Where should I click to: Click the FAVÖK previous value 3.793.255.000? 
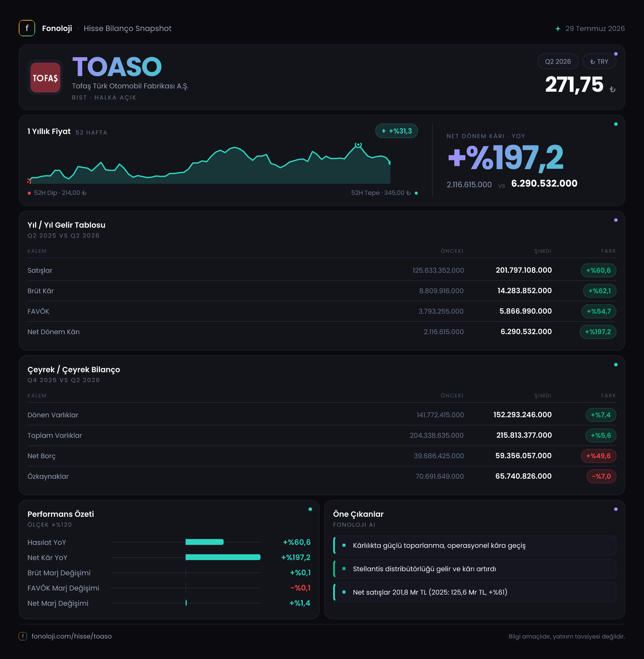point(441,311)
